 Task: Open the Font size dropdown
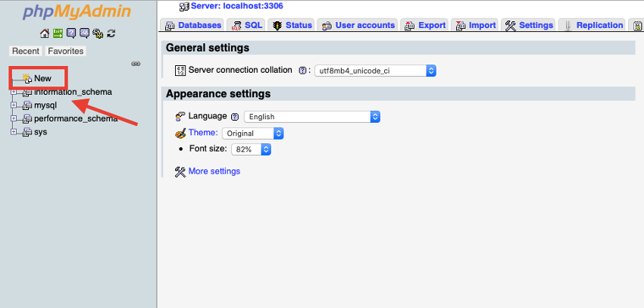pos(251,149)
